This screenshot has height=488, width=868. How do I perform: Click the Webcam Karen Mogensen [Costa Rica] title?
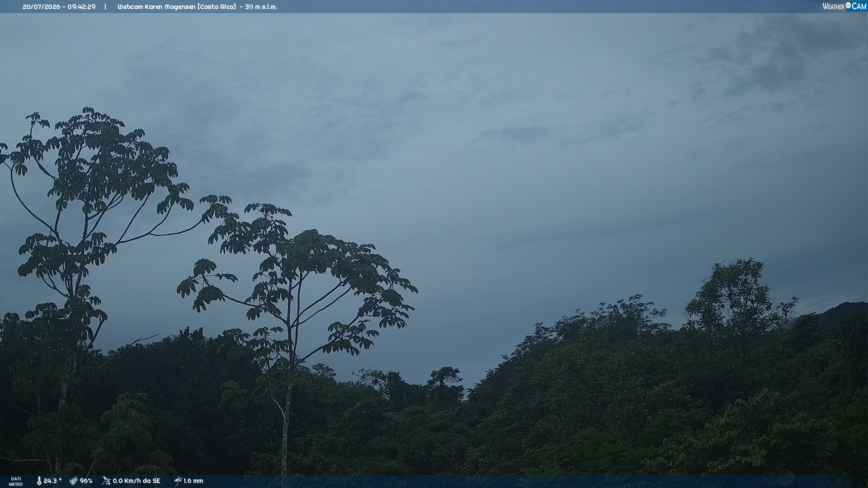[x=177, y=7]
